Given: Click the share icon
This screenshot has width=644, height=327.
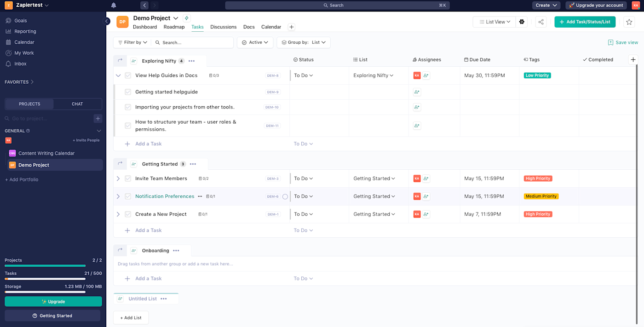Looking at the screenshot, I should [541, 22].
